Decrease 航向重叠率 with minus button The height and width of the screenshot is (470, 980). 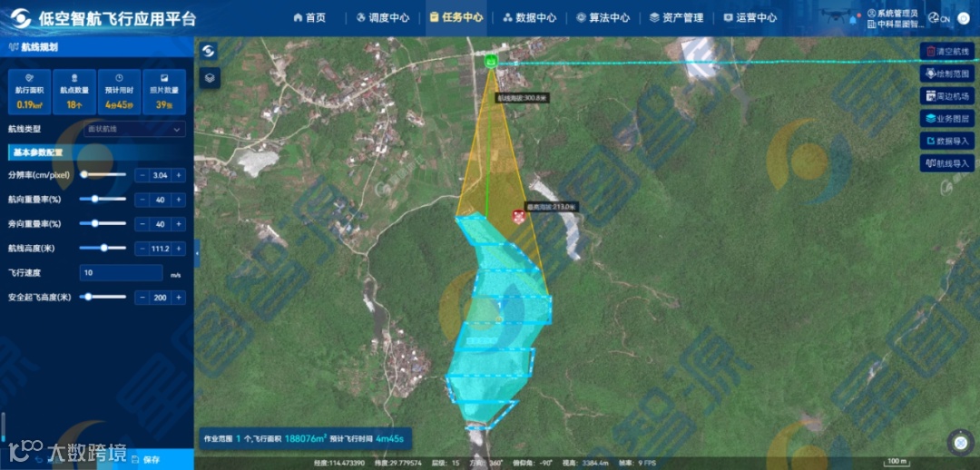coord(142,200)
